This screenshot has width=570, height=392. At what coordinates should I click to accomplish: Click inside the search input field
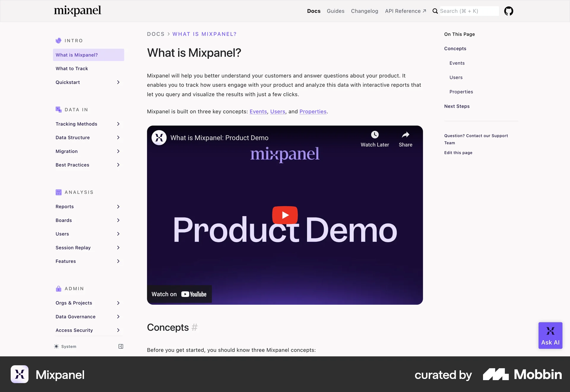pyautogui.click(x=466, y=11)
